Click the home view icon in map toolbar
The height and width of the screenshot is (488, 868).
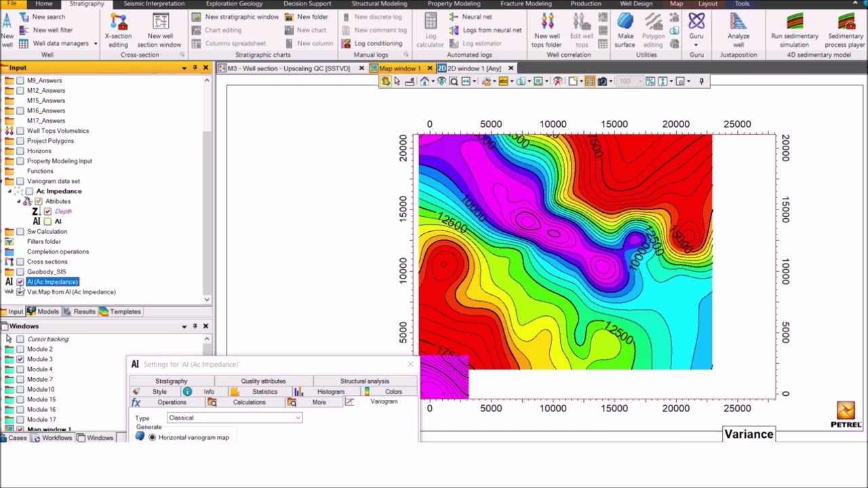click(x=425, y=81)
